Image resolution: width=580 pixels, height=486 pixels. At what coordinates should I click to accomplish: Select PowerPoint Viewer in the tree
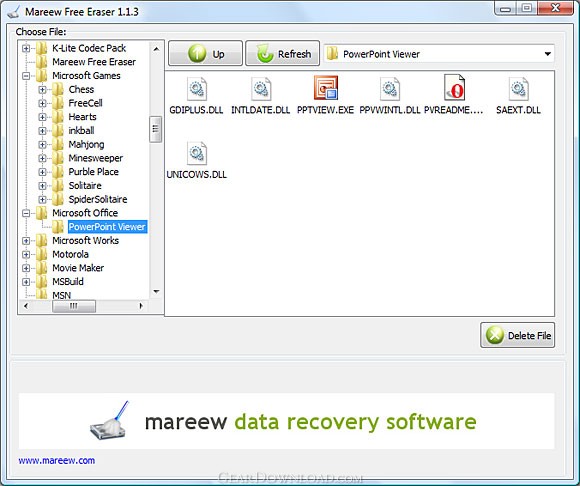pyautogui.click(x=107, y=227)
